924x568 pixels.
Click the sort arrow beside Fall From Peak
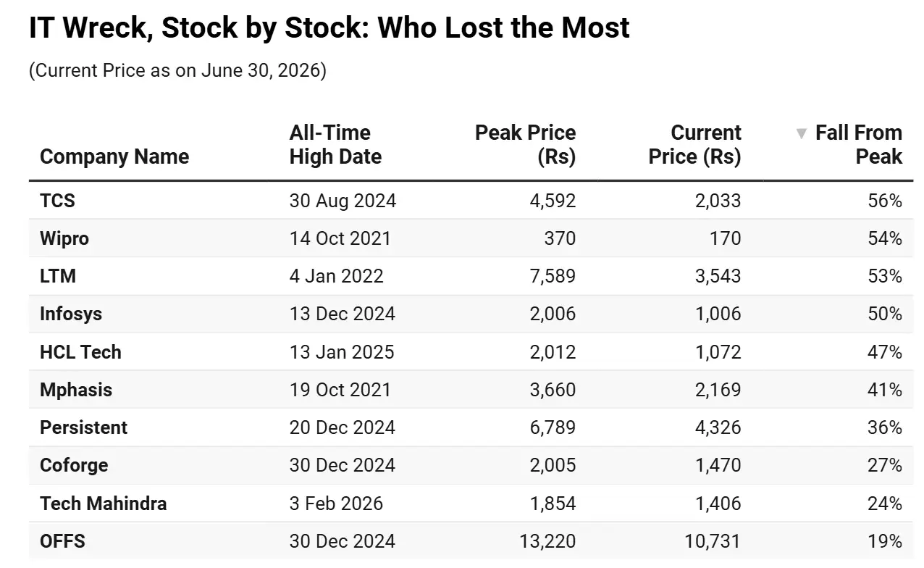[x=801, y=133]
